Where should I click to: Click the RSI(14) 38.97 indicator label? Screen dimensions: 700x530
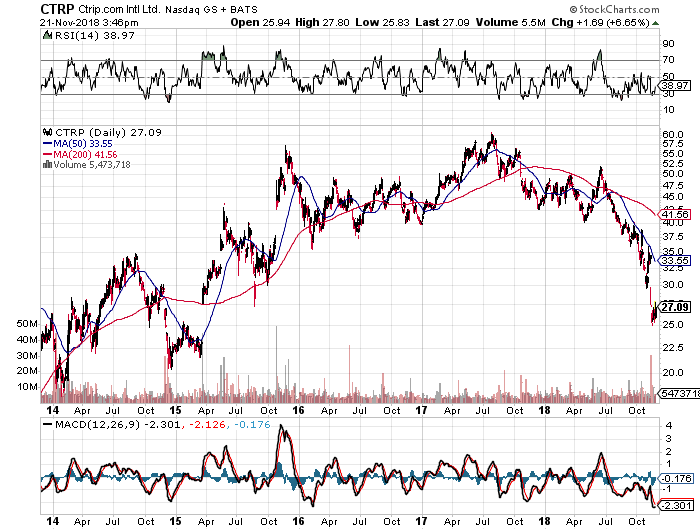click(x=95, y=36)
